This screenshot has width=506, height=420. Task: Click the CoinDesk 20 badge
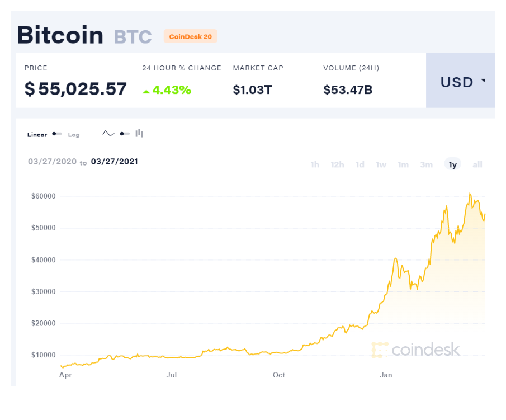point(190,36)
